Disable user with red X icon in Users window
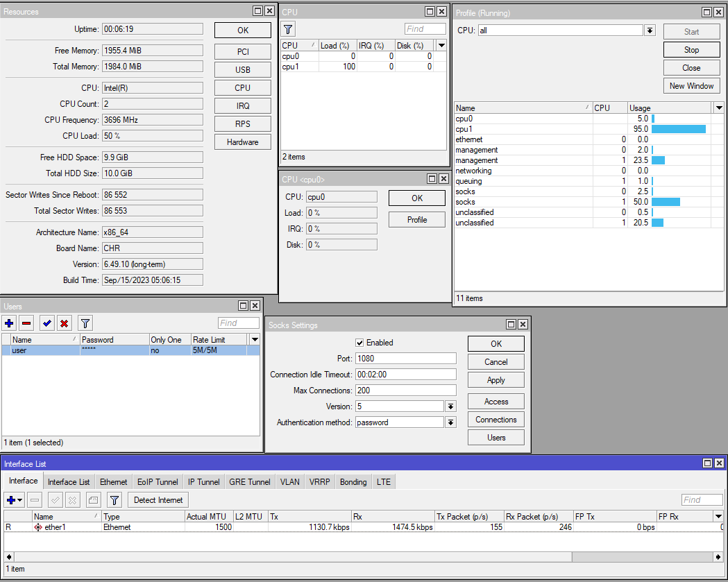The height and width of the screenshot is (582, 728). coord(65,323)
